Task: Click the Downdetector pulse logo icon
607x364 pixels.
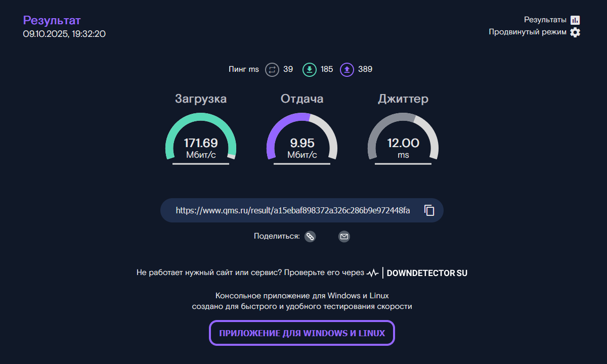Action: point(373,273)
